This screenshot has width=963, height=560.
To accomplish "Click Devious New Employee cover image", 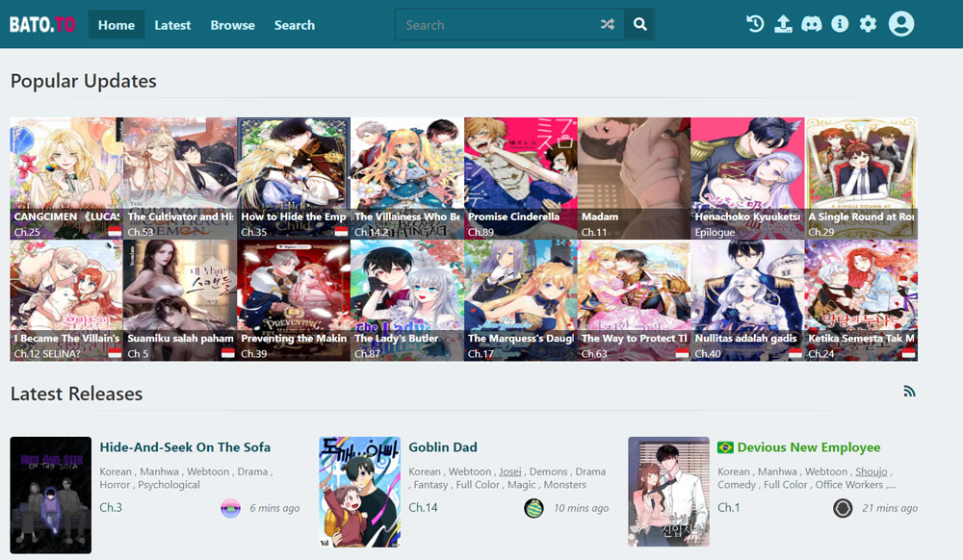I will click(x=668, y=492).
